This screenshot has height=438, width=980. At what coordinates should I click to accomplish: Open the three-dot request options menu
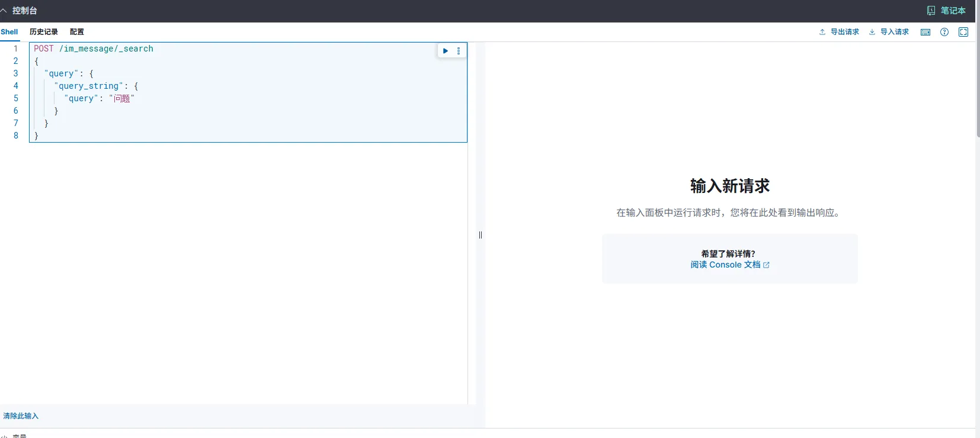click(459, 51)
